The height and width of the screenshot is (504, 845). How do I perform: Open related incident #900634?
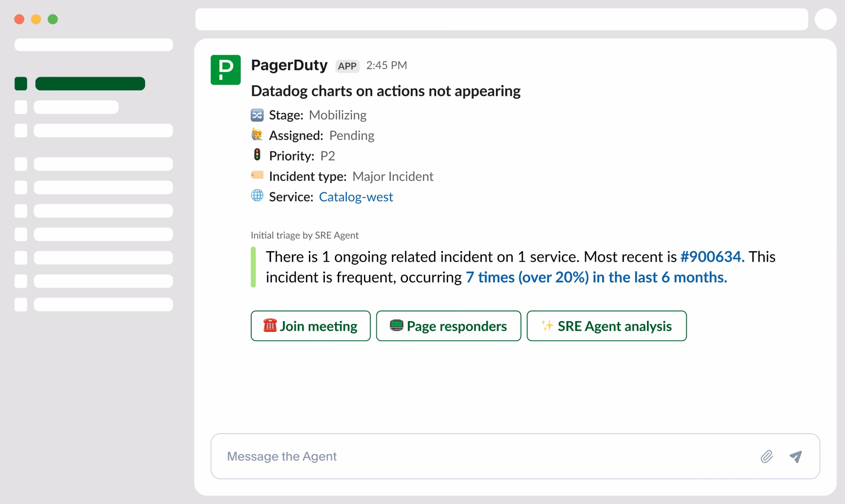click(x=711, y=257)
